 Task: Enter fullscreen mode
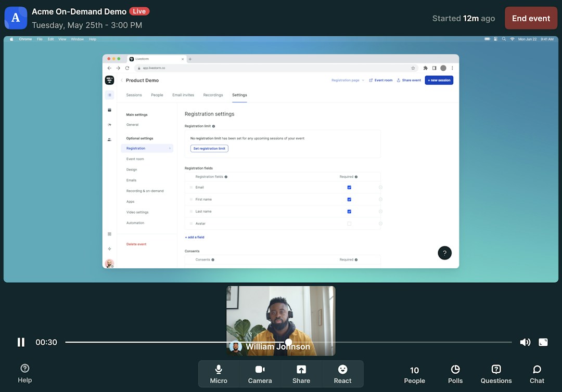(543, 342)
